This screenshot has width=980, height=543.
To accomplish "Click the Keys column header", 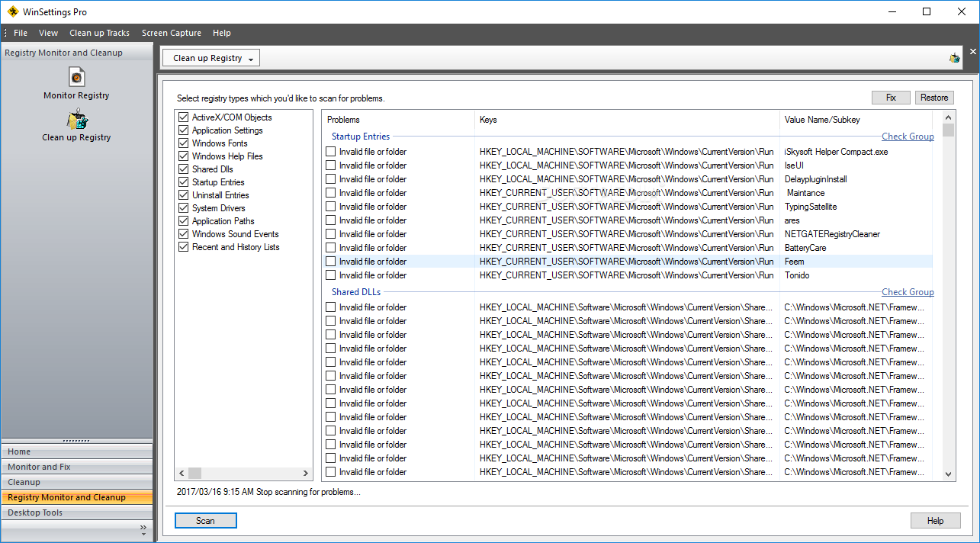I will (627, 120).
